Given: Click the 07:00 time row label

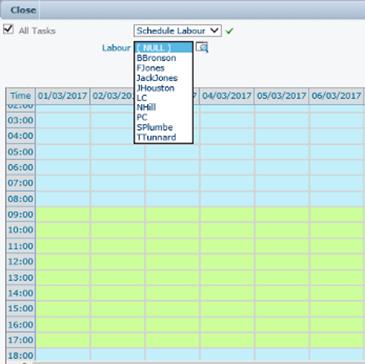Looking at the screenshot, I should click(x=21, y=183).
